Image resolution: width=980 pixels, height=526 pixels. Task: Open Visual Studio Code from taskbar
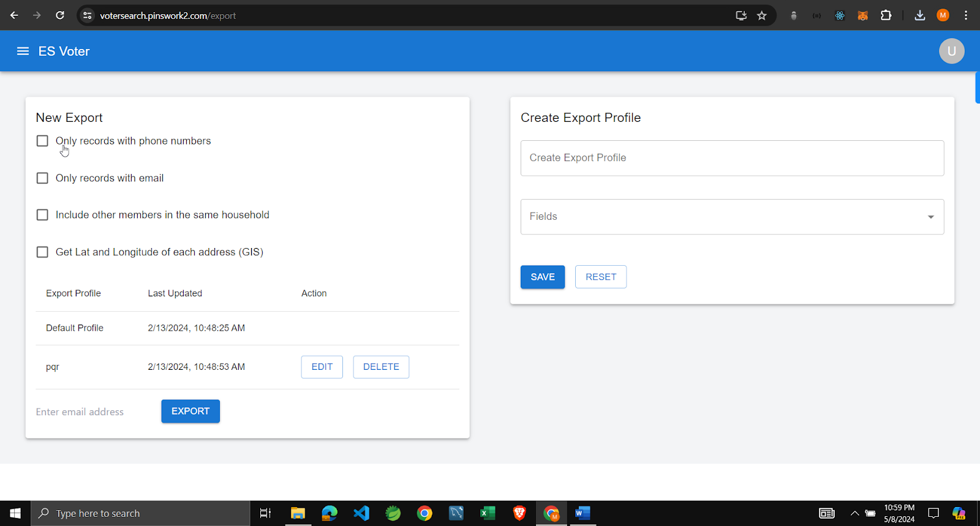(x=361, y=513)
